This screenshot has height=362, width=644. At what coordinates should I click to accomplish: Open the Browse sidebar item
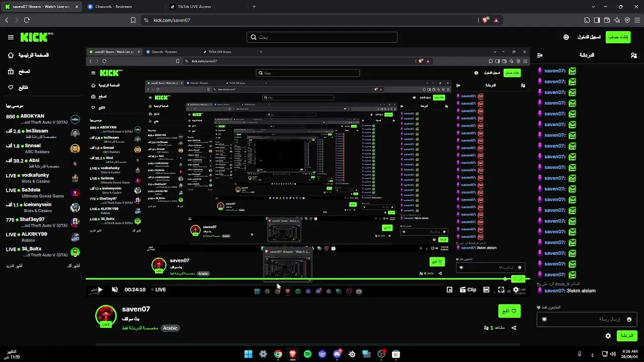[x=19, y=71]
